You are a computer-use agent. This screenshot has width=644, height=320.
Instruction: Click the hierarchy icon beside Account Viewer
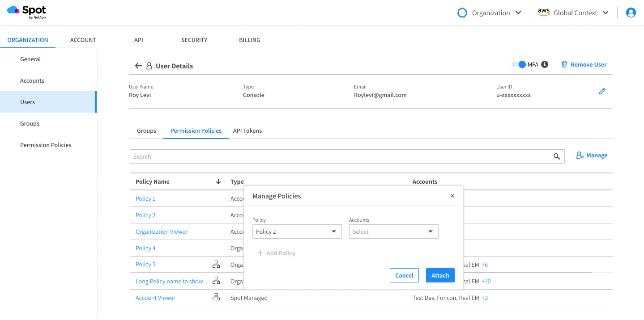coord(216,298)
